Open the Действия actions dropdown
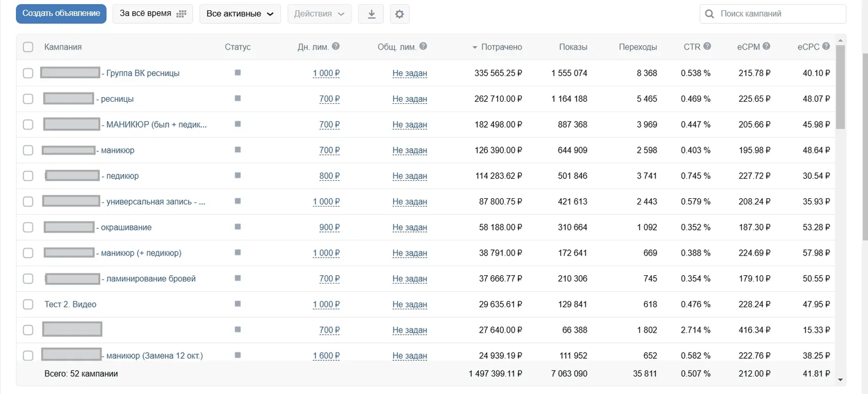 319,14
